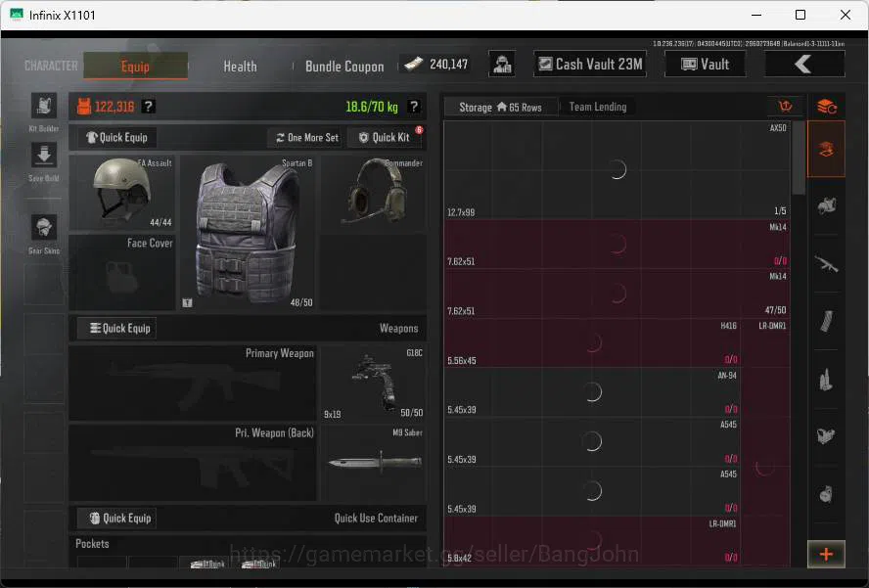869x588 pixels.
Task: Click the Pockets label
Action: [x=92, y=544]
